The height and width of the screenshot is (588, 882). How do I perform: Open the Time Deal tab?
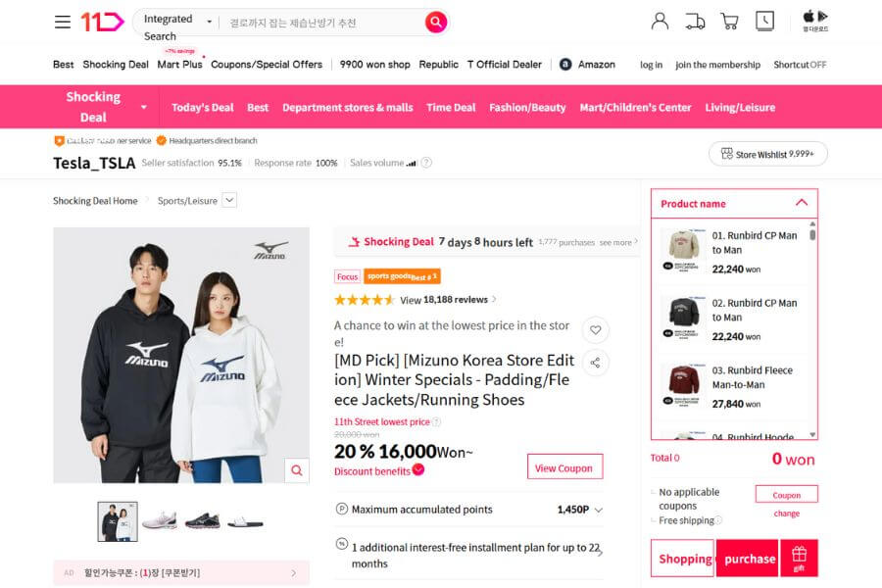coord(451,107)
